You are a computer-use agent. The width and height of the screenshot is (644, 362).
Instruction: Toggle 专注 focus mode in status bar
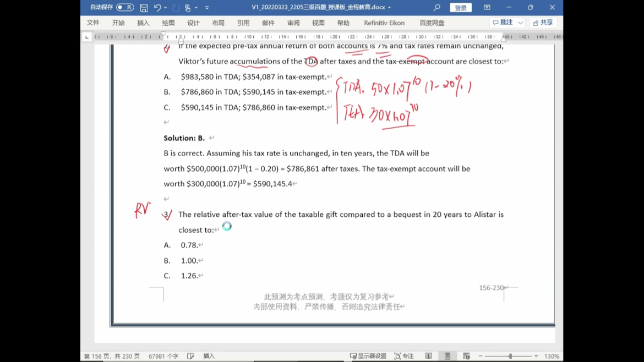click(403, 356)
